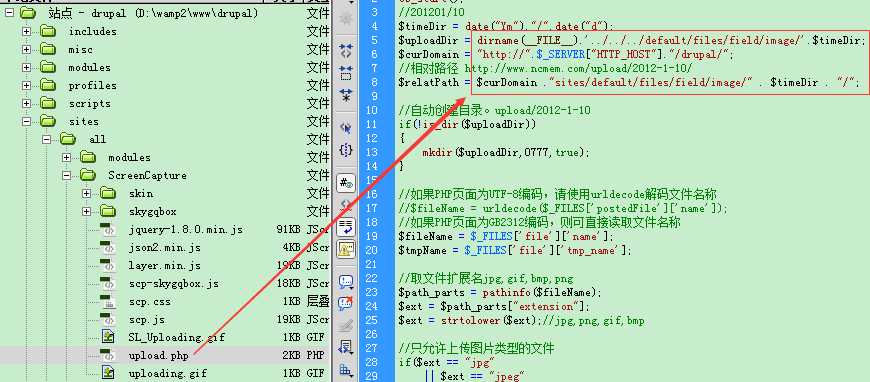Viewport: 870px width, 382px height.
Task: Click the $curDomain assignment code line
Action: [566, 54]
